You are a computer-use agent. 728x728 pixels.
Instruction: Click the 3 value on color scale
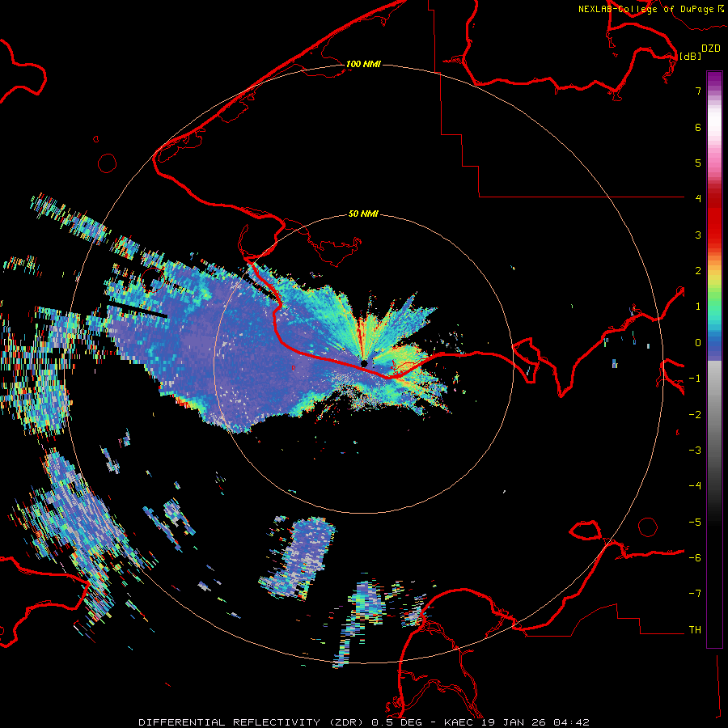pos(698,235)
